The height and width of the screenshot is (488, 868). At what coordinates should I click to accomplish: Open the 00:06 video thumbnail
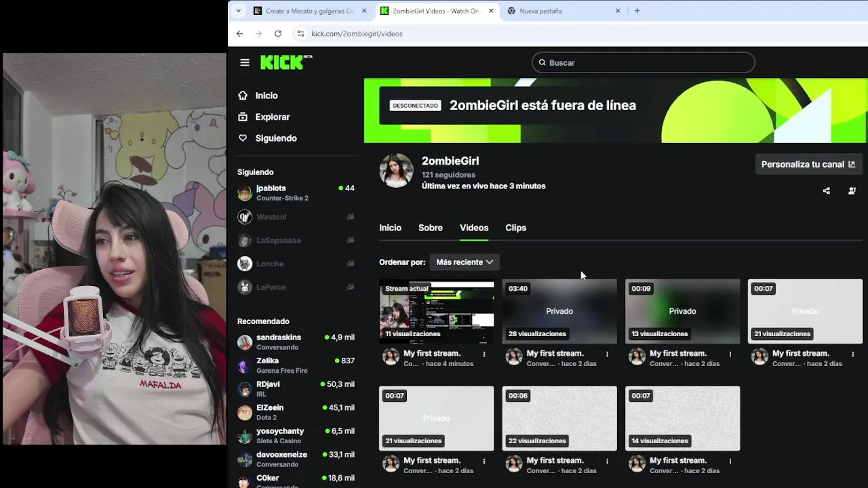pyautogui.click(x=559, y=418)
